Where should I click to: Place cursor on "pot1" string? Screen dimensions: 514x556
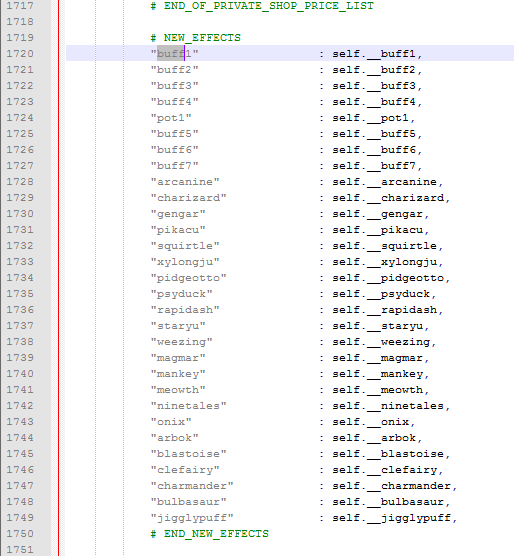[x=171, y=118]
